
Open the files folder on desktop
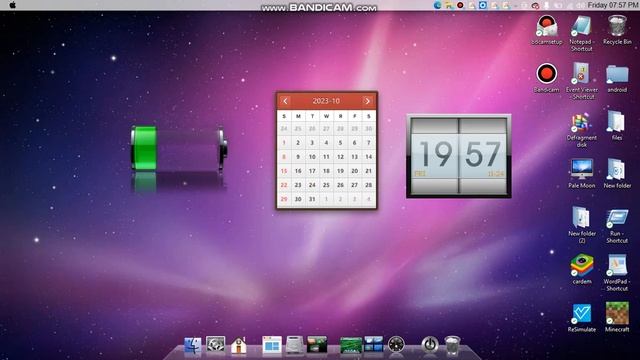[x=617, y=126]
